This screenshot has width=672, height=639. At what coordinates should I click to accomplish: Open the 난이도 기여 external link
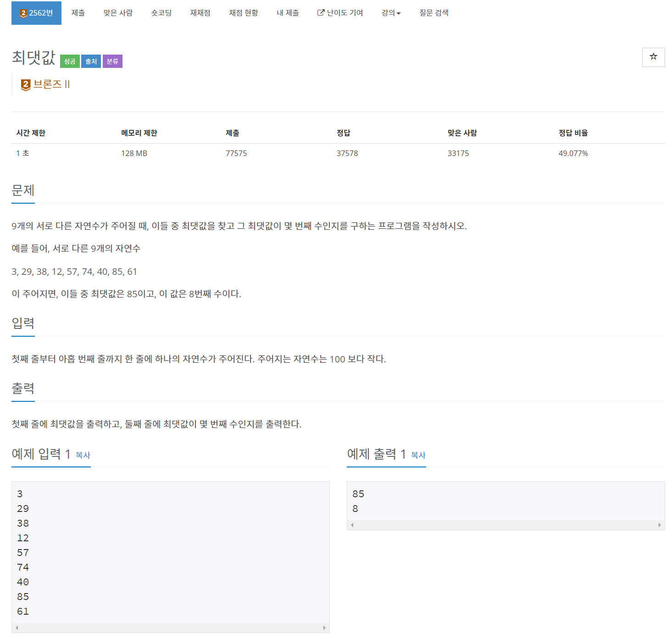click(x=340, y=13)
